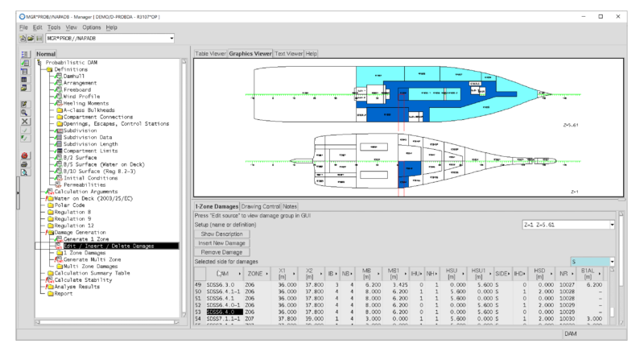Click the Probabilistic DAM root icon
Screen dimensions: 644x356
coord(39,63)
